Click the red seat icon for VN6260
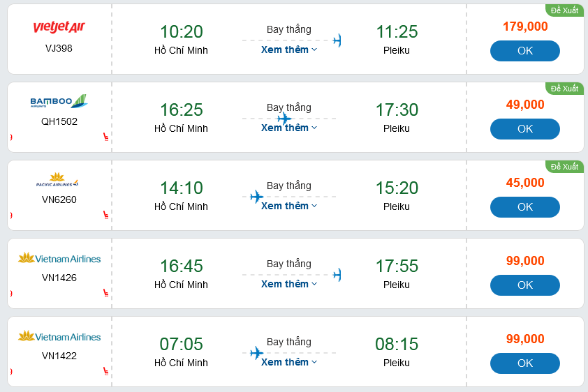The height and width of the screenshot is (392, 588). (x=106, y=215)
